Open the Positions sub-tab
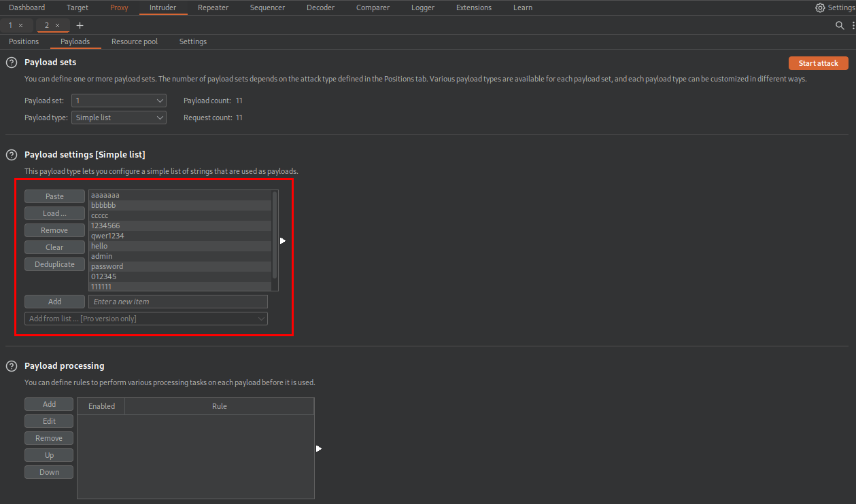This screenshot has width=856, height=504. coord(24,41)
